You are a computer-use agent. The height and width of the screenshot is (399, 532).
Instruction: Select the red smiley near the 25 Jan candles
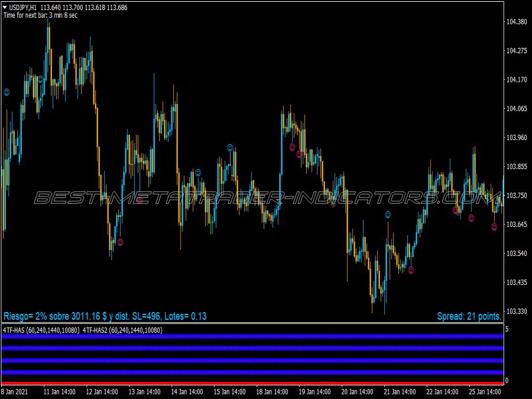point(494,227)
